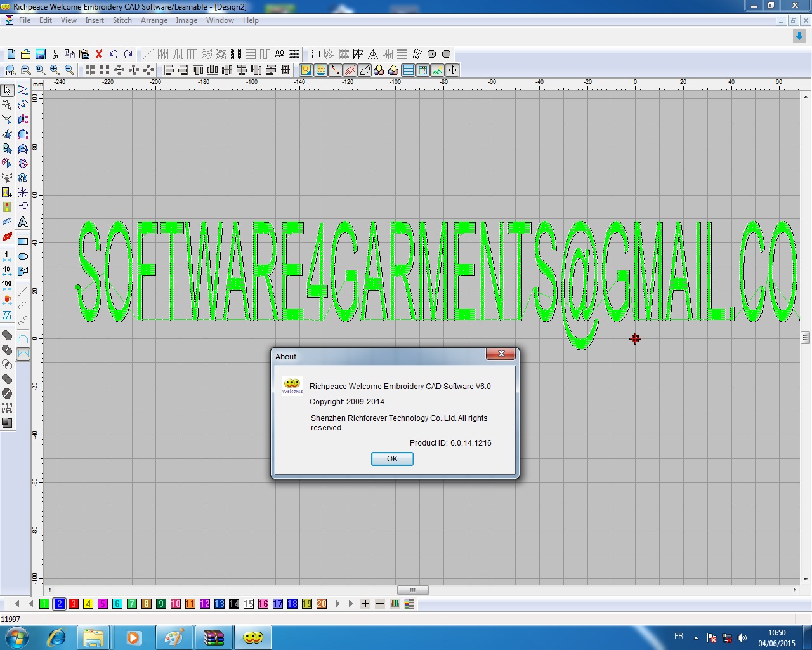
Task: Open the Edit menu
Action: pos(46,20)
